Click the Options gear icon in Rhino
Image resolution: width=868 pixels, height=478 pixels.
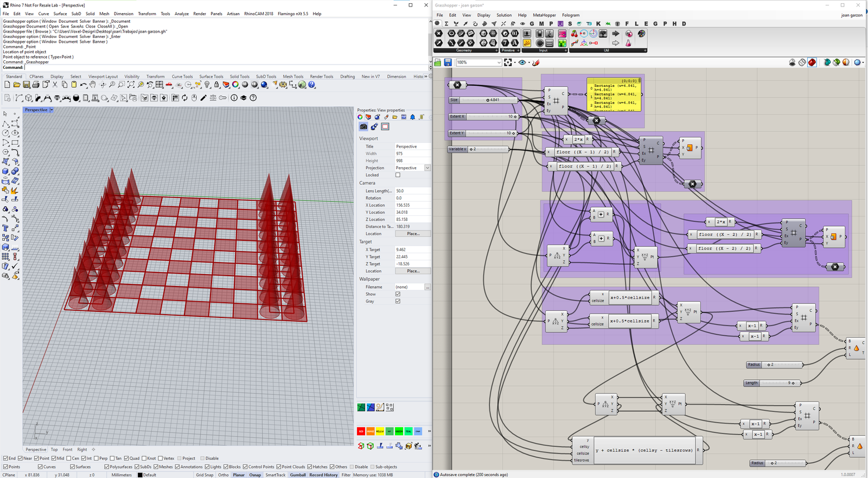(x=283, y=85)
